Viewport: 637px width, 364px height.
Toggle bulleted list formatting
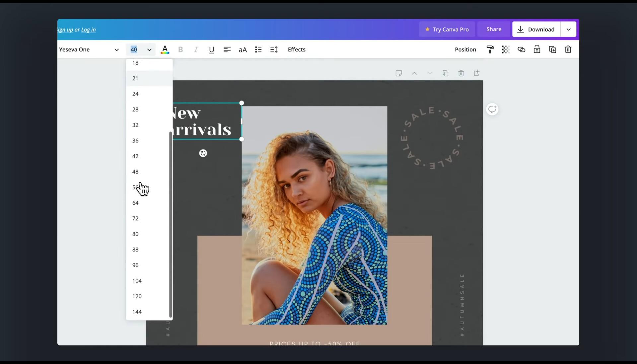(258, 50)
